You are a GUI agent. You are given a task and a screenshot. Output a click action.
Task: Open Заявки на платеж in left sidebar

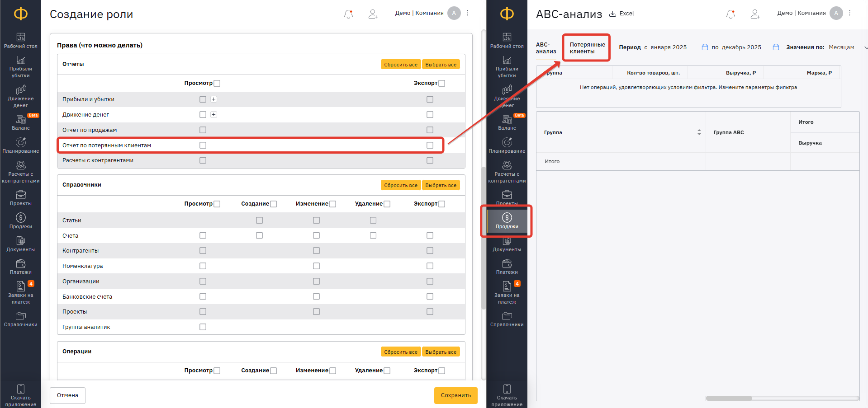(x=20, y=292)
